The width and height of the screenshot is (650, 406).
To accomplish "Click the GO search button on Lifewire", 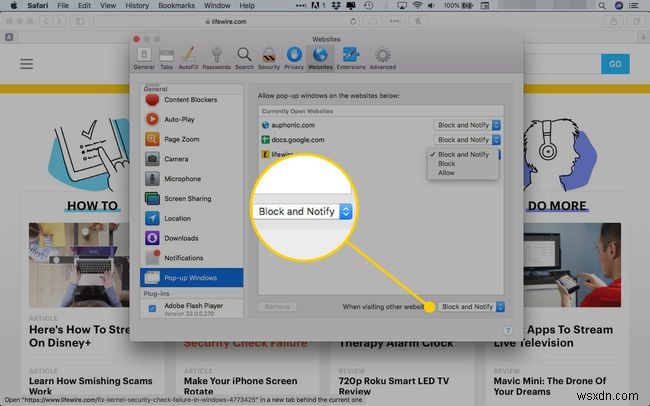I will [x=615, y=64].
